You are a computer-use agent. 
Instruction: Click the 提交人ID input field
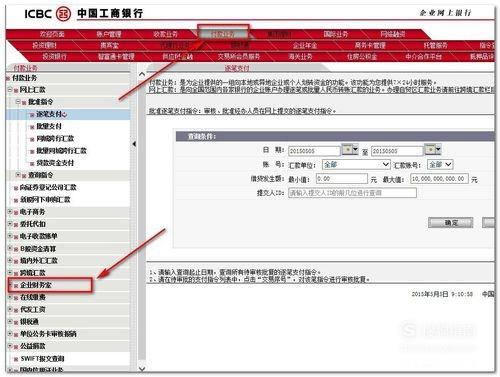(352, 193)
